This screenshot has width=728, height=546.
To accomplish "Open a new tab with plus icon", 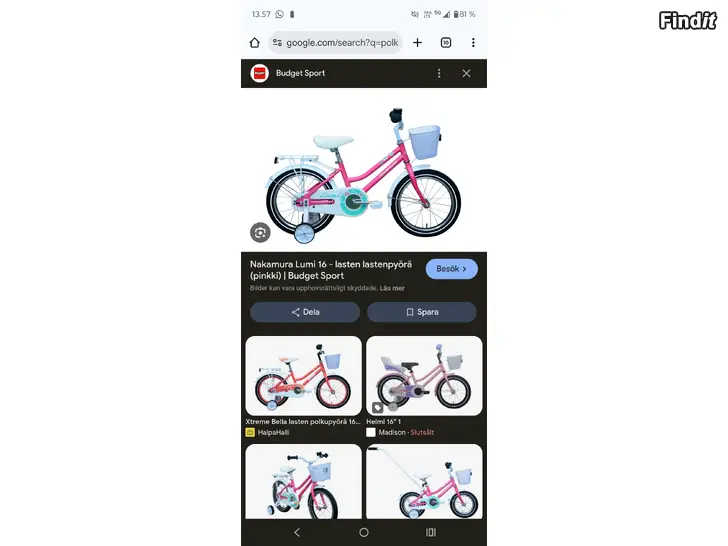I will click(417, 43).
